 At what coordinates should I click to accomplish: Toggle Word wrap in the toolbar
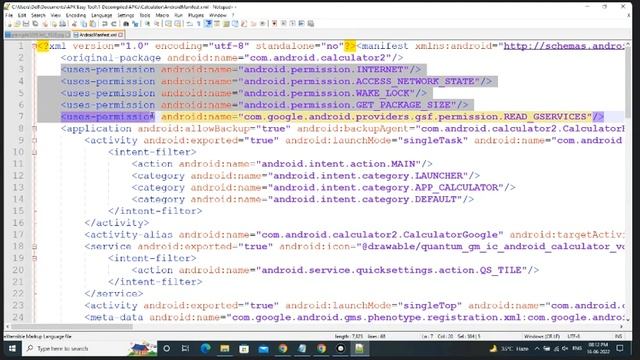point(190,24)
